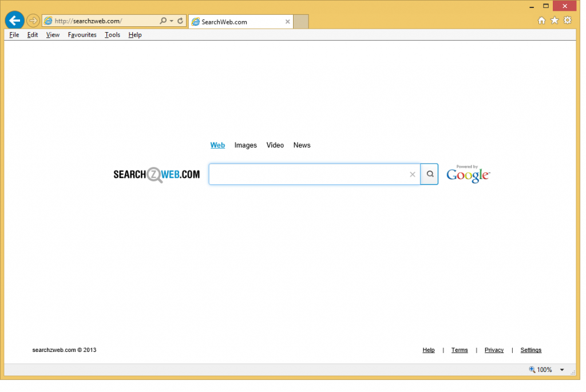Go to Home page icon
This screenshot has width=586, height=392.
point(541,21)
